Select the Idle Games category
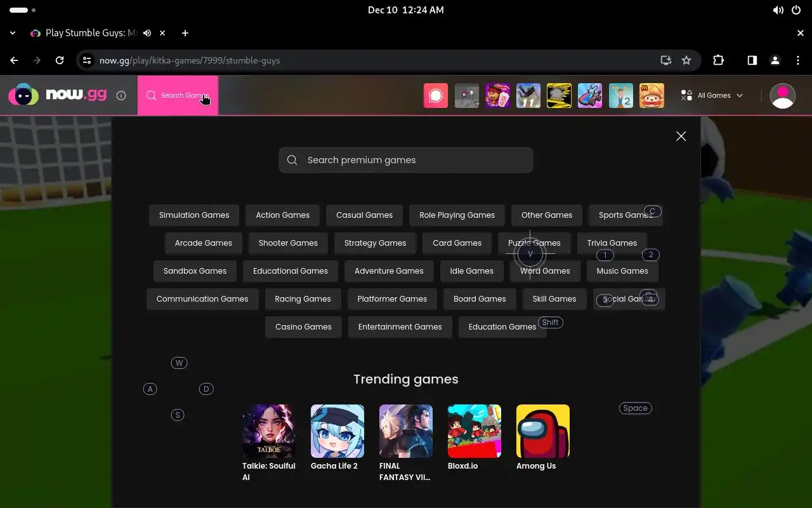Screen dimensions: 812x508 [x=471, y=271]
